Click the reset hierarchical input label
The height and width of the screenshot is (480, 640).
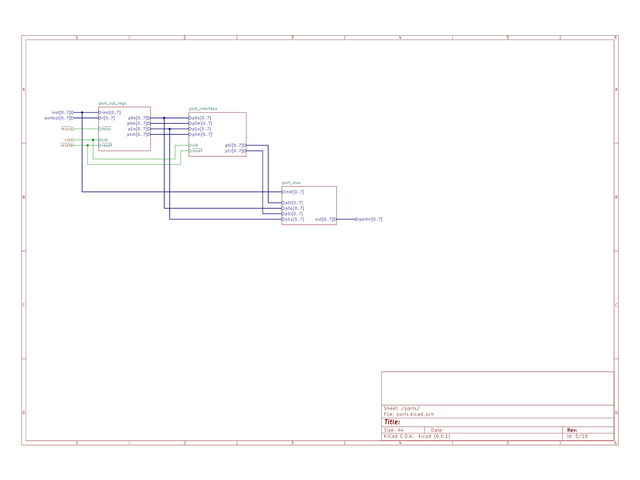tap(67, 145)
